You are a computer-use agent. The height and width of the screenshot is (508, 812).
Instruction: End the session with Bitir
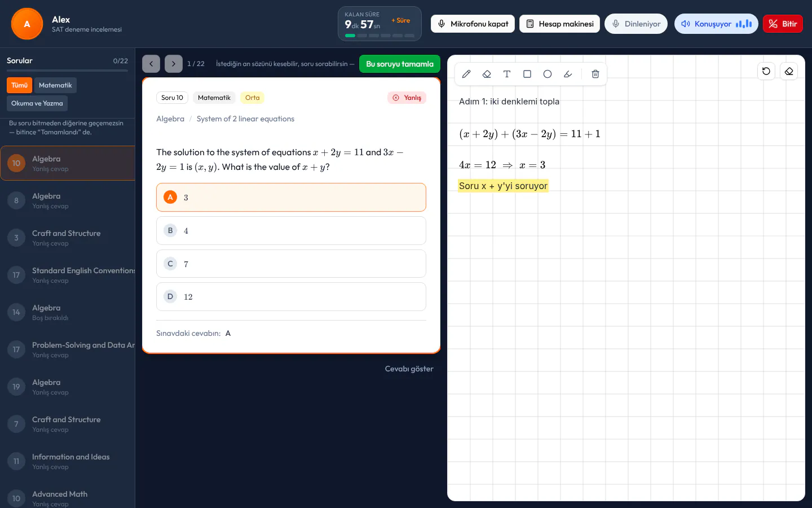click(783, 24)
